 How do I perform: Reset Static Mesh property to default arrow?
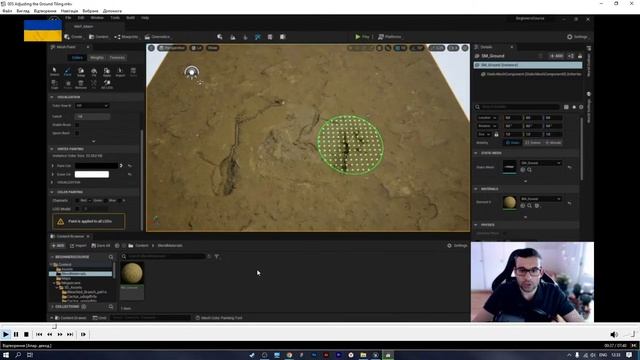pyautogui.click(x=569, y=167)
